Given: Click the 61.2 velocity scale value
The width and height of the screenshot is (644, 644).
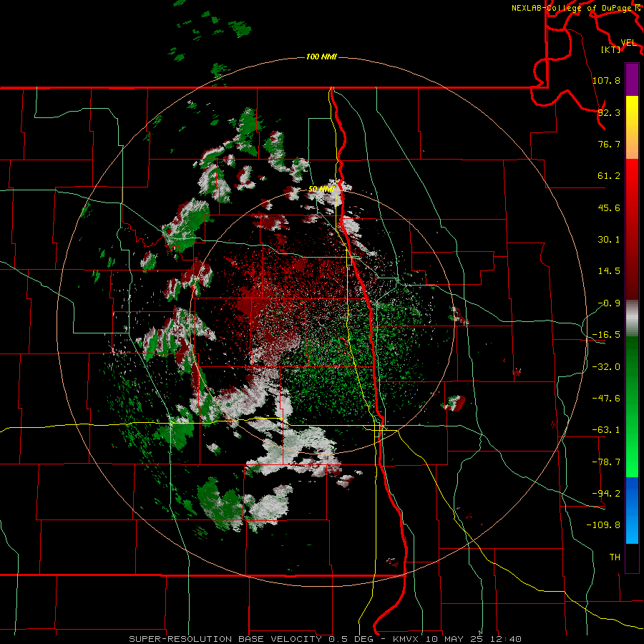Looking at the screenshot, I should (609, 176).
